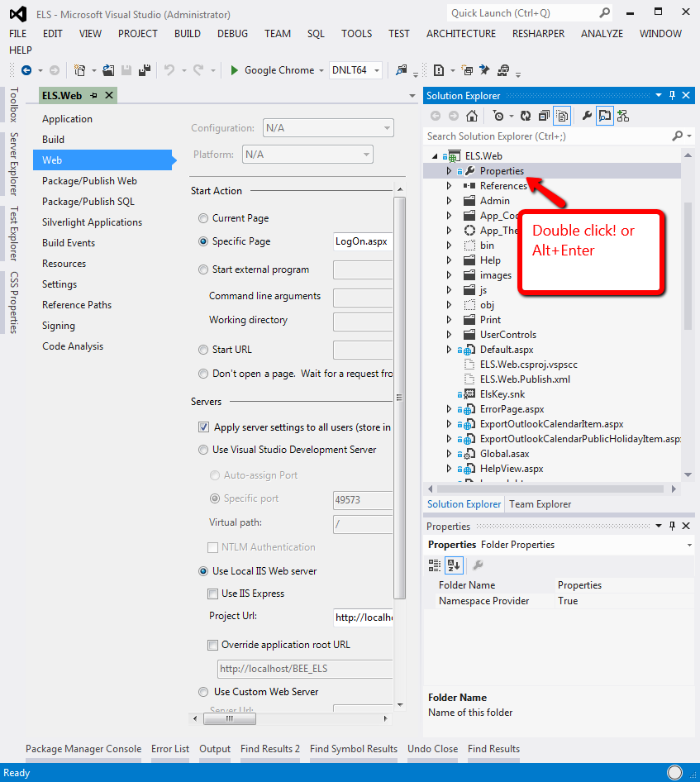
Task: Click the Specific Page field showing LogOn.aspx
Action: tap(364, 241)
